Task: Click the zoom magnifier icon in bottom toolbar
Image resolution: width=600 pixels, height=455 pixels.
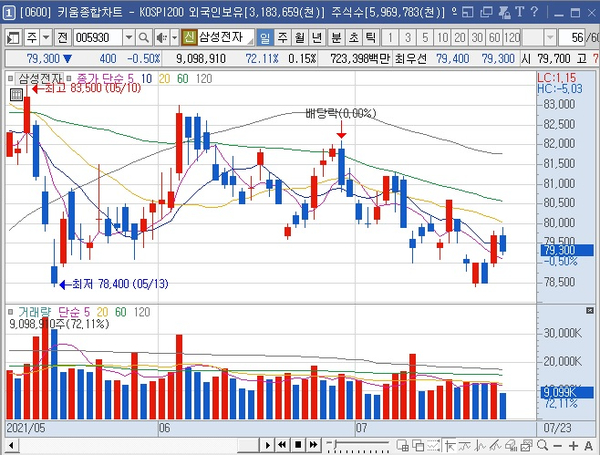Action: (541, 445)
